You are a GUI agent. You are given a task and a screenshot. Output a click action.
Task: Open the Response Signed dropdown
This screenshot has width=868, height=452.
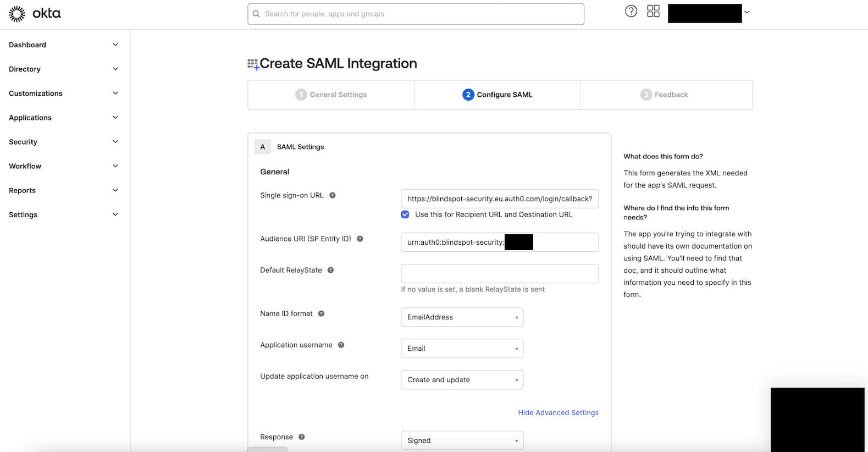[x=462, y=440]
